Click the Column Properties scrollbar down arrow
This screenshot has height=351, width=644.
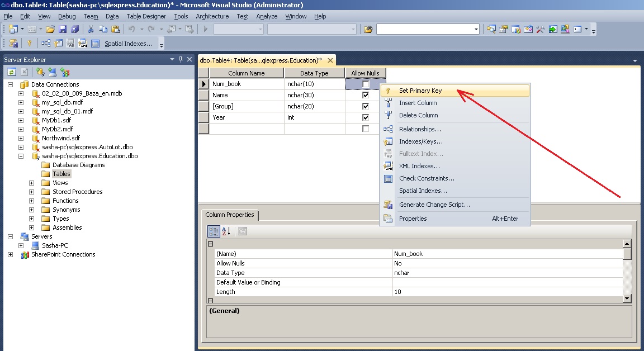627,298
